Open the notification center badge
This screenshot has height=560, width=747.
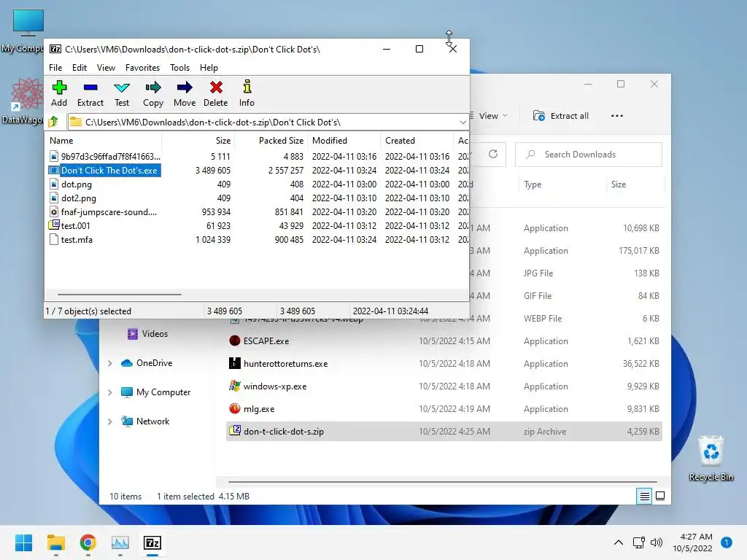pyautogui.click(x=727, y=542)
